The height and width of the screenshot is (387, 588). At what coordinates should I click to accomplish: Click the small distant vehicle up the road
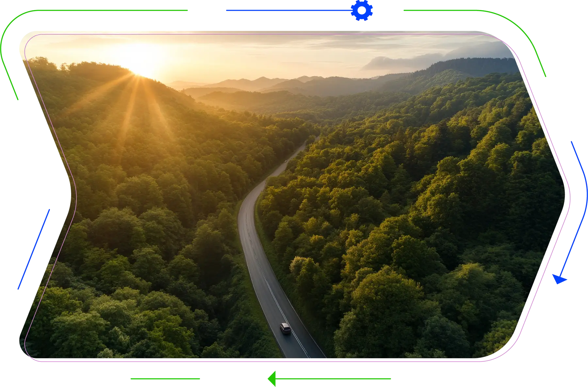point(286,161)
